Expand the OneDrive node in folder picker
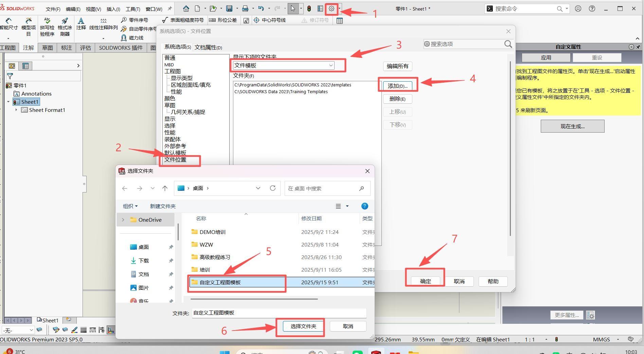Screen dimensions: 644x354 [123, 220]
